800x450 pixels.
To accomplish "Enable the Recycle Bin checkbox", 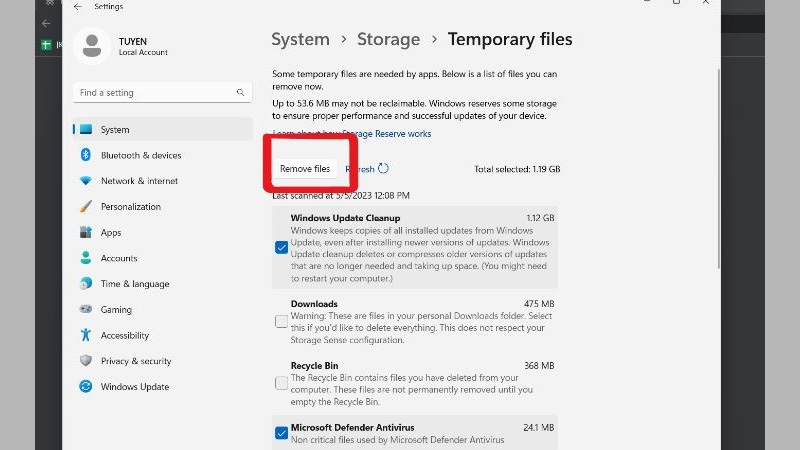I will click(x=281, y=383).
